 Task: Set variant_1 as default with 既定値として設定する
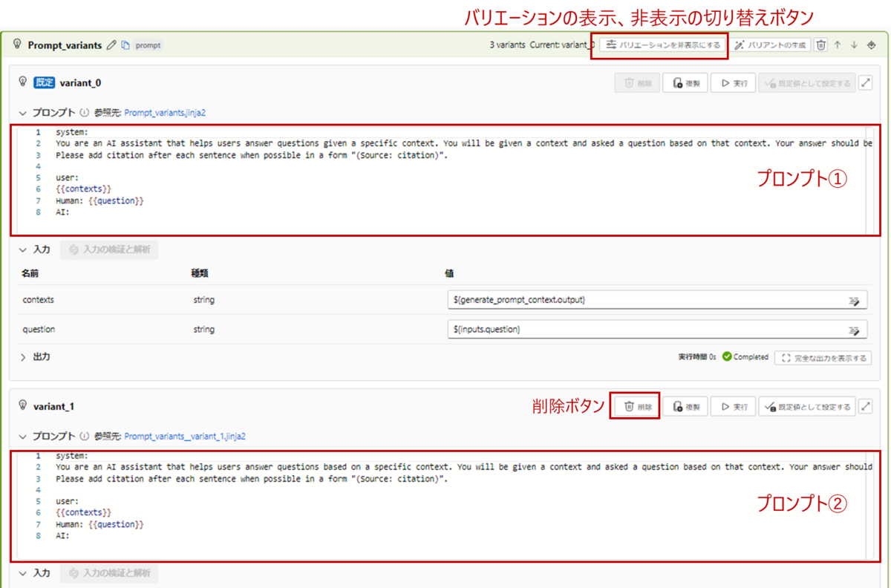tap(807, 407)
